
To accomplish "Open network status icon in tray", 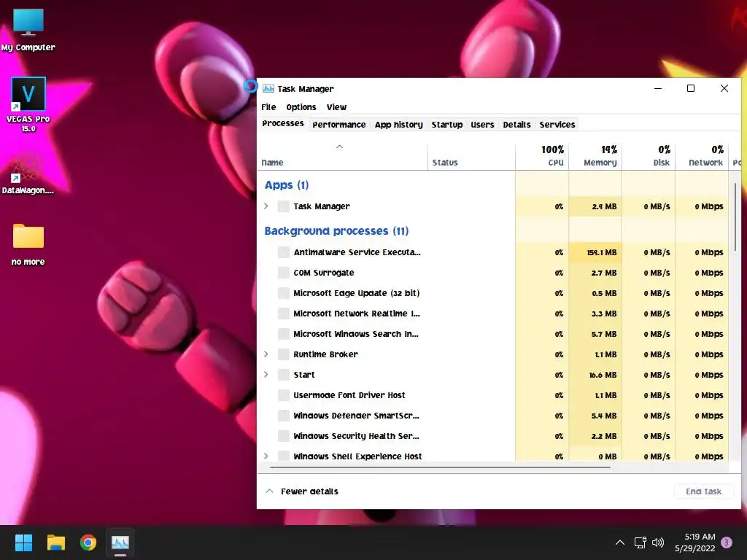I will 640,542.
